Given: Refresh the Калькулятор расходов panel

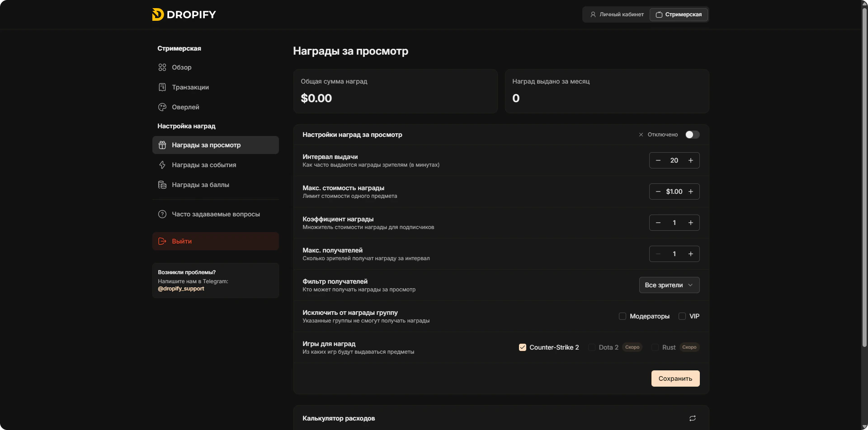Looking at the screenshot, I should [x=692, y=418].
